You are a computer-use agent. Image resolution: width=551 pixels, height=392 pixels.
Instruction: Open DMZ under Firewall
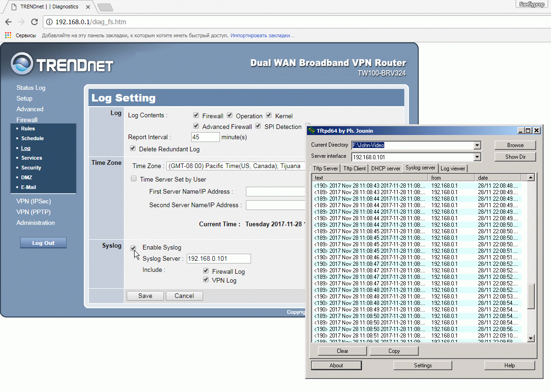click(x=27, y=178)
